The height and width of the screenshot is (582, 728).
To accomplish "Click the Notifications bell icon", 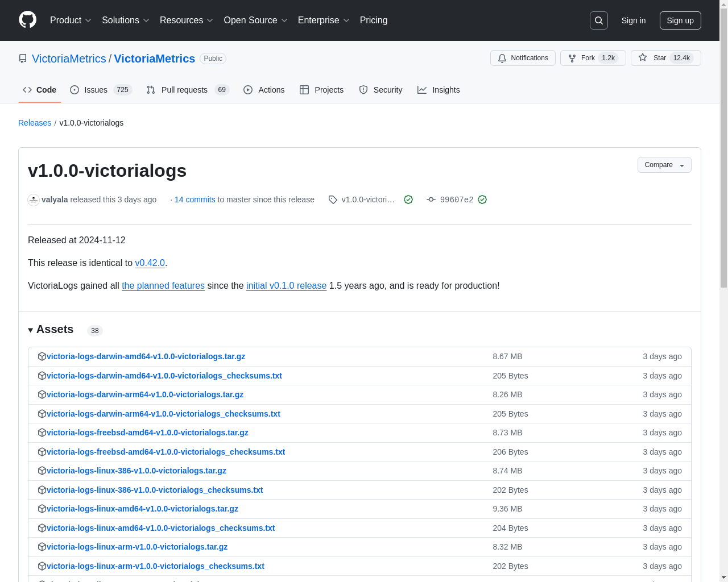I will click(x=502, y=58).
